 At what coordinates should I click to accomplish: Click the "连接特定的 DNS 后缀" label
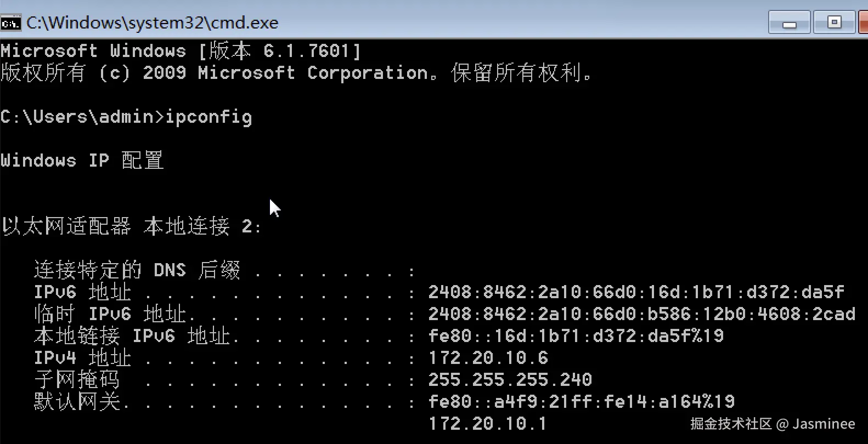pyautogui.click(x=137, y=270)
